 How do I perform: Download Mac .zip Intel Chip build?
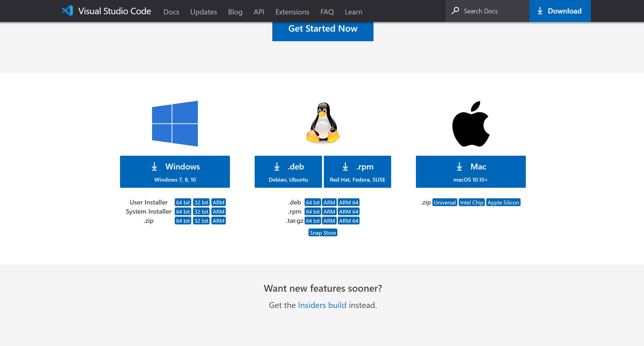472,202
